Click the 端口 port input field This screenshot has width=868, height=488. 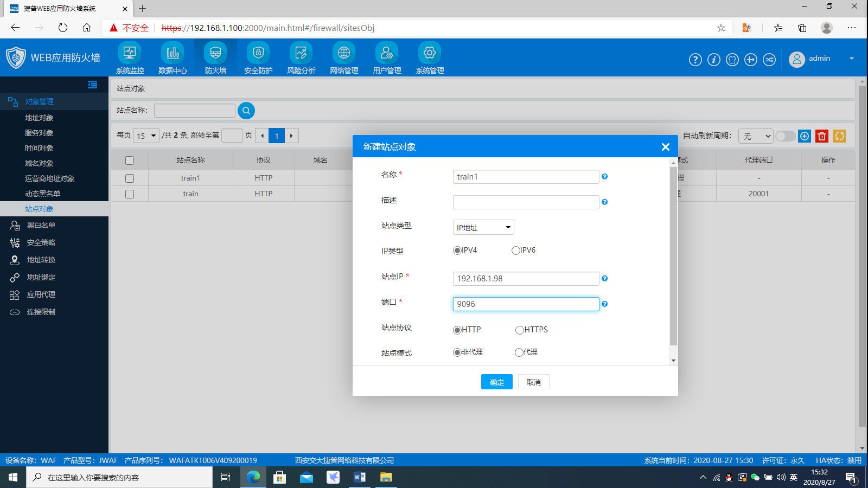[x=526, y=304]
